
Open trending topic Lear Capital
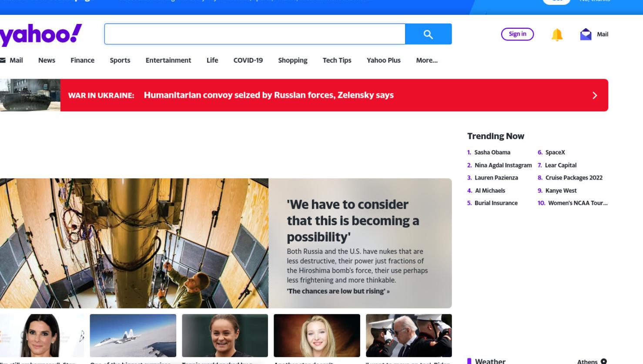click(x=560, y=165)
